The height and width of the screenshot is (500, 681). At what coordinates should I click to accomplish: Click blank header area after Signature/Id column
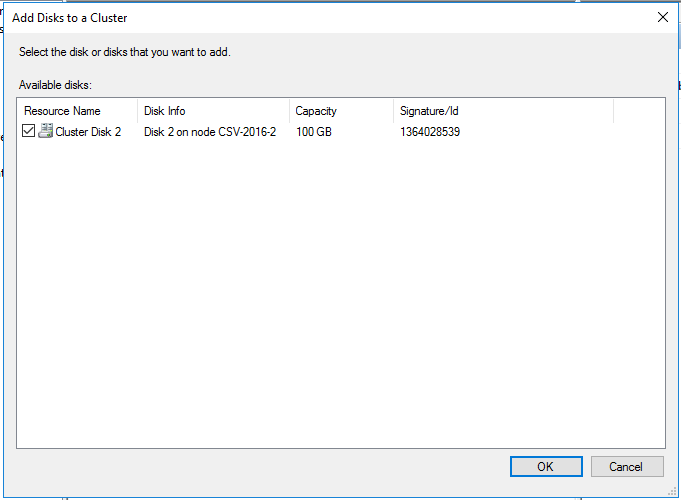coord(638,111)
